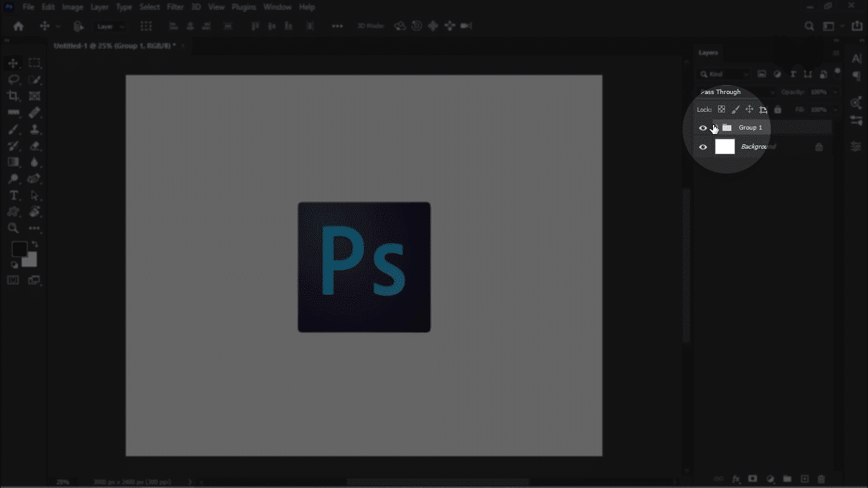Click the Layers panel tab
The height and width of the screenshot is (488, 868).
coord(708,53)
